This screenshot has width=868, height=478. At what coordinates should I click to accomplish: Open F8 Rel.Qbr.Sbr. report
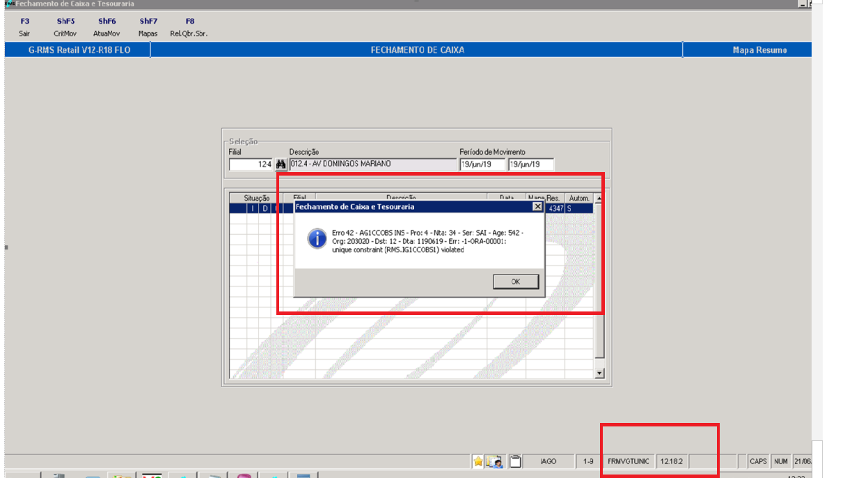pyautogui.click(x=189, y=27)
